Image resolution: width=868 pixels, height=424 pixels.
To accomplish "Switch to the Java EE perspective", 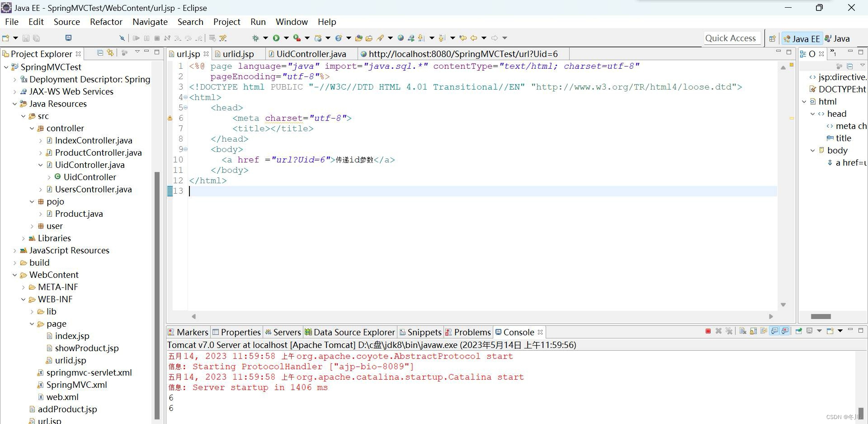I will point(802,38).
